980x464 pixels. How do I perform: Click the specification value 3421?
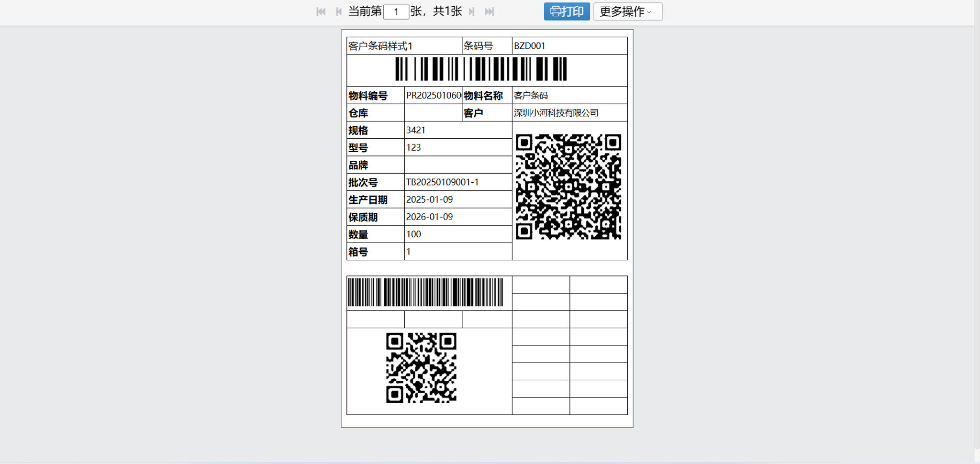click(416, 130)
